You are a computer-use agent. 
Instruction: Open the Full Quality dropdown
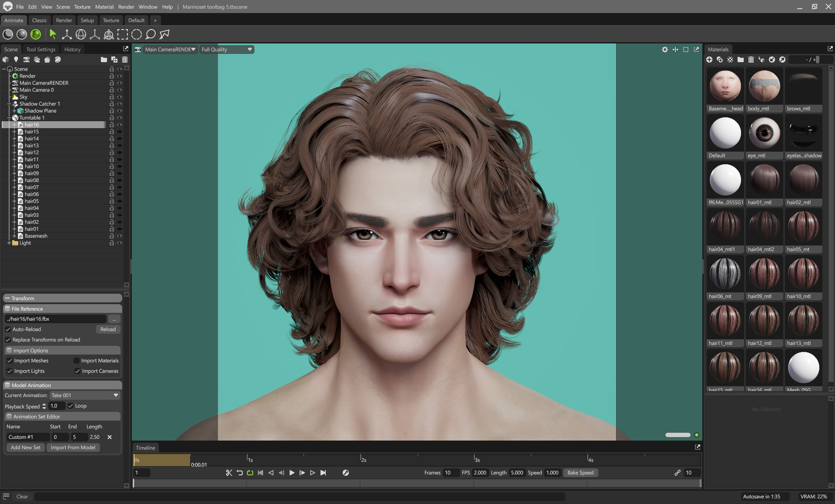pyautogui.click(x=227, y=50)
